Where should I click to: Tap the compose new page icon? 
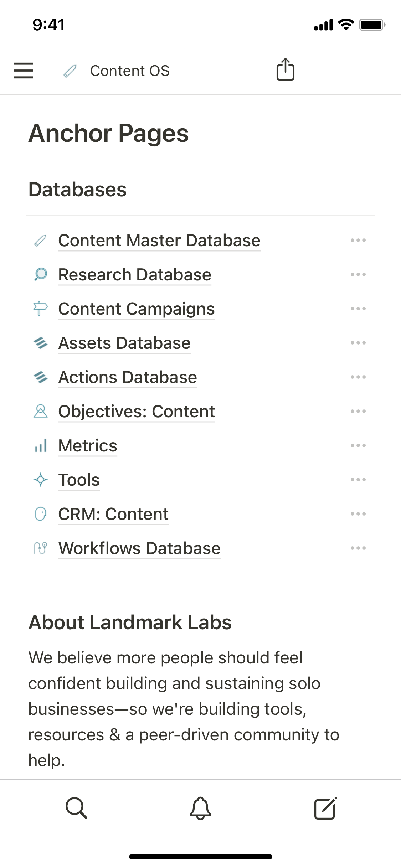(x=325, y=808)
